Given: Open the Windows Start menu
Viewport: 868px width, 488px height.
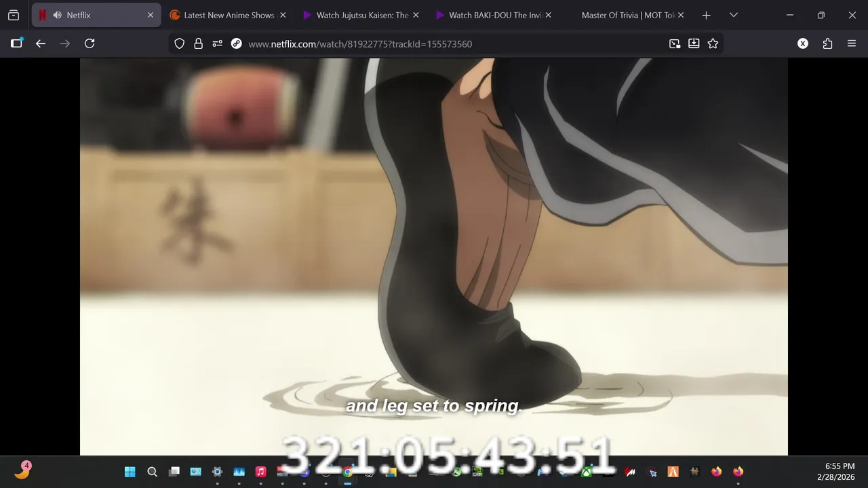Looking at the screenshot, I should tap(130, 472).
